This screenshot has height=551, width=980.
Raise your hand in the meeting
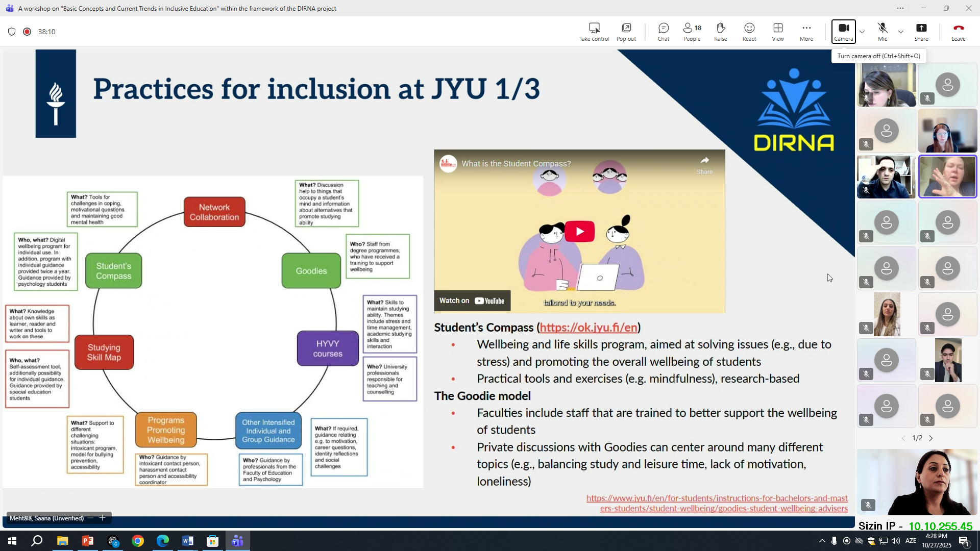click(x=720, y=32)
